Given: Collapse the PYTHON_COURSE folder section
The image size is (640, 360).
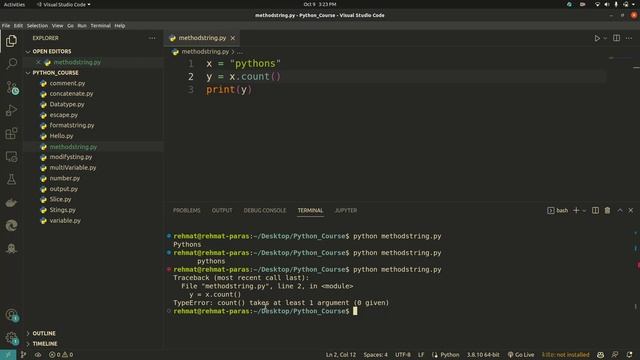Looking at the screenshot, I should (x=55, y=73).
